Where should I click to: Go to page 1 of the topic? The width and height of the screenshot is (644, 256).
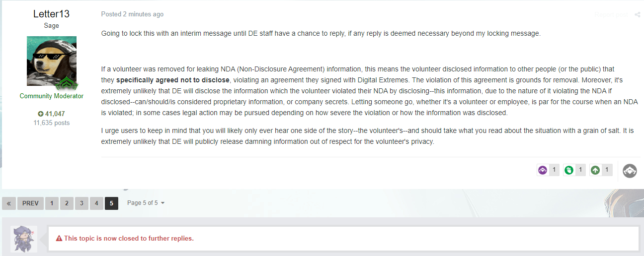(52, 203)
